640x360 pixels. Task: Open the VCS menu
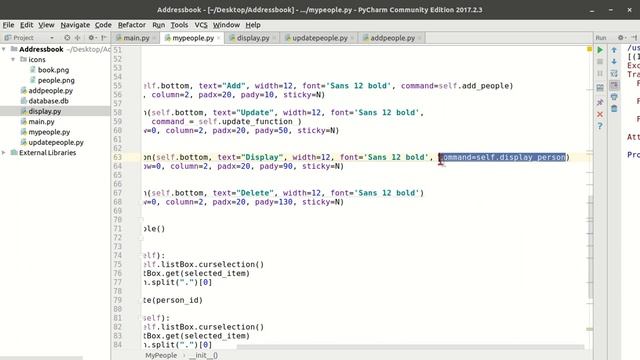tap(201, 25)
